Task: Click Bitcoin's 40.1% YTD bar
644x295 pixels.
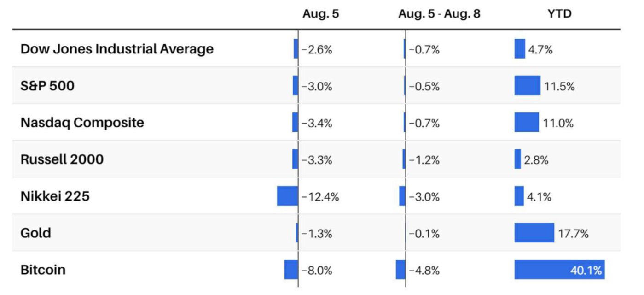Action: click(559, 270)
